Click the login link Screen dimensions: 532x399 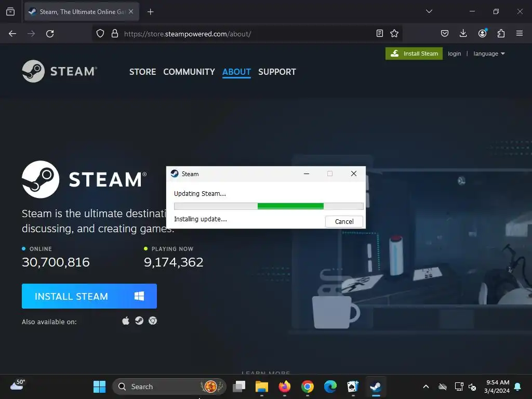454,54
